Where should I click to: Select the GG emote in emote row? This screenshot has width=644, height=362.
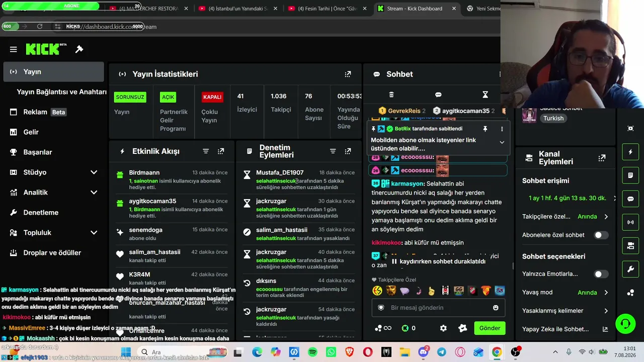click(459, 291)
